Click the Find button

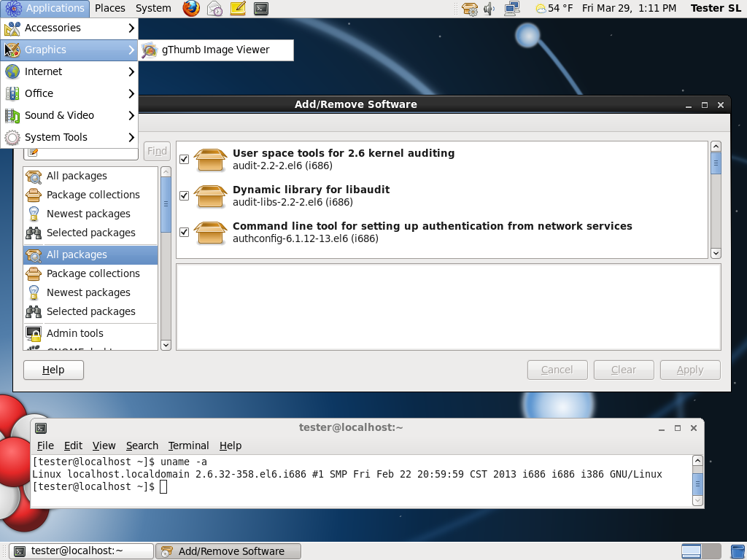(x=158, y=151)
